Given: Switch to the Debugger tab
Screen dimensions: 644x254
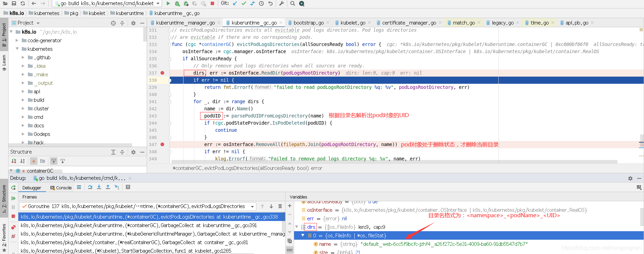Looking at the screenshot, I should 32,188.
